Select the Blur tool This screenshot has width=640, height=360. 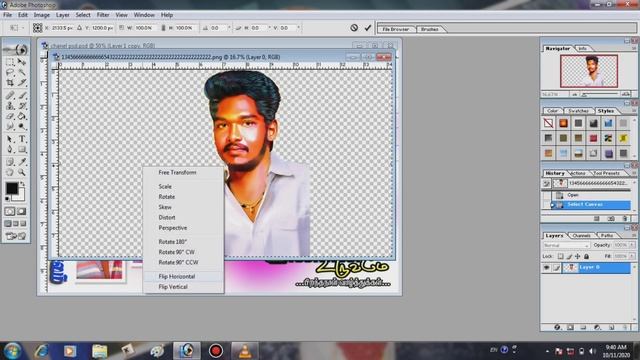[x=10, y=127]
